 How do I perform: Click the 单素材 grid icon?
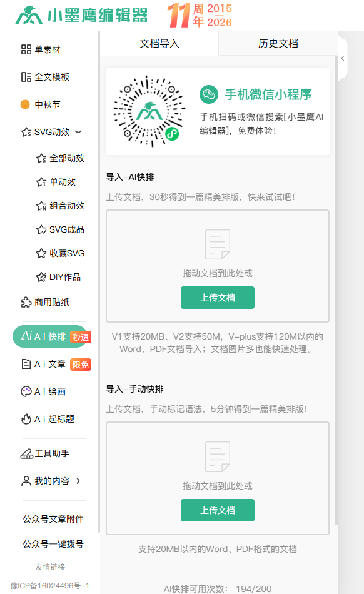point(26,49)
